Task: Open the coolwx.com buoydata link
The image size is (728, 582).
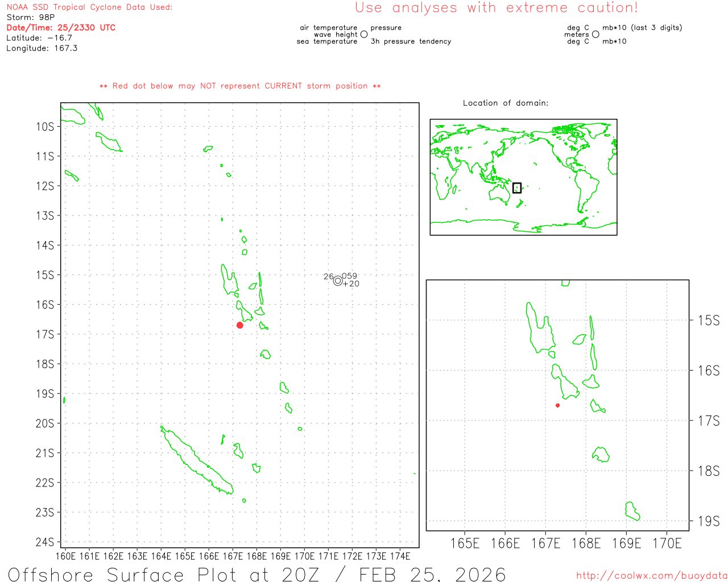Action: pos(651,576)
